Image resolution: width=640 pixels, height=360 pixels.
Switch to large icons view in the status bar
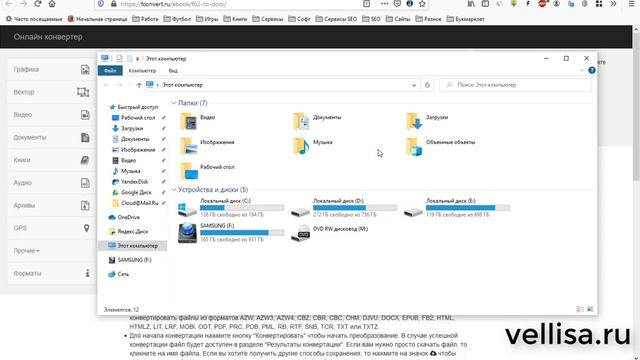click(590, 309)
